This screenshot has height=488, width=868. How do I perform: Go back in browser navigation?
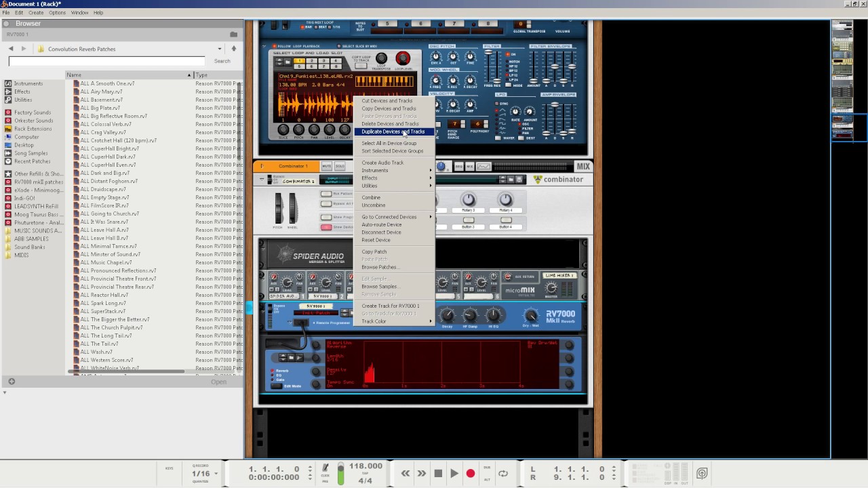[11, 49]
